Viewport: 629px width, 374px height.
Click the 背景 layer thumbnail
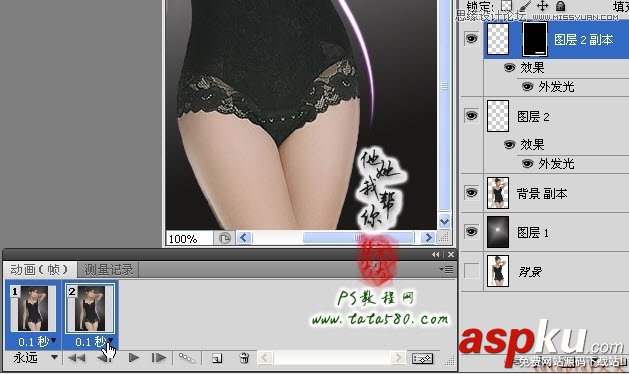[x=498, y=271]
